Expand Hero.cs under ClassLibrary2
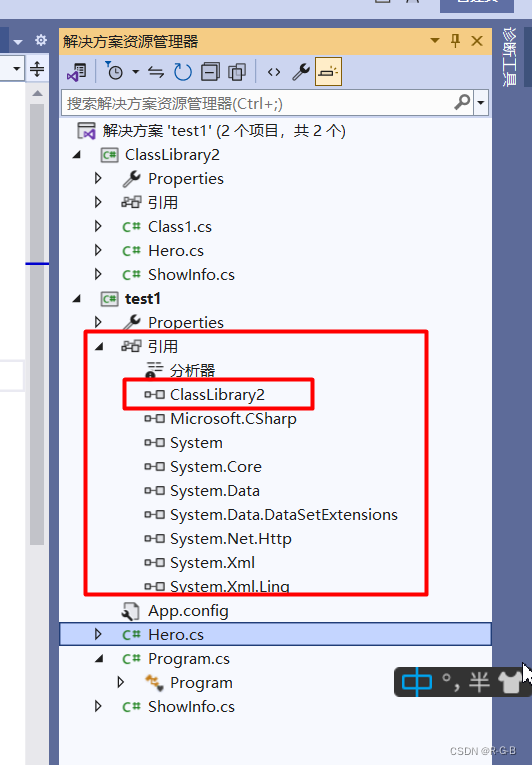This screenshot has width=532, height=765. click(x=98, y=250)
